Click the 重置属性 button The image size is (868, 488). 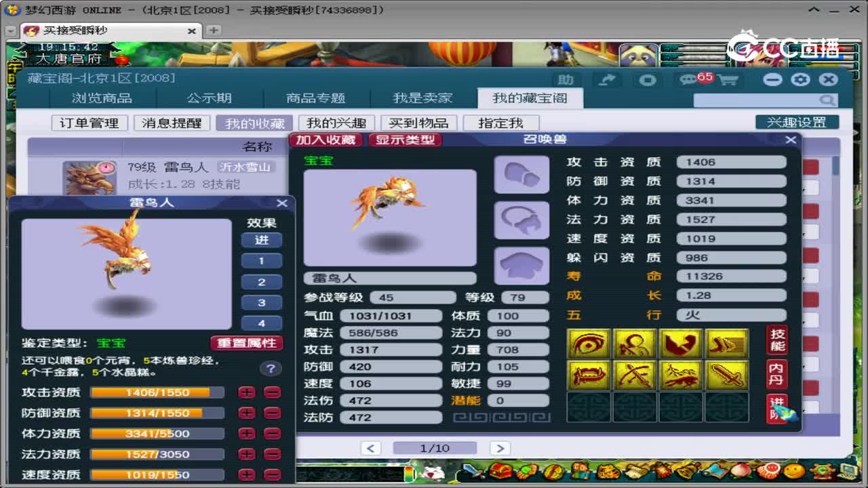pos(247,343)
